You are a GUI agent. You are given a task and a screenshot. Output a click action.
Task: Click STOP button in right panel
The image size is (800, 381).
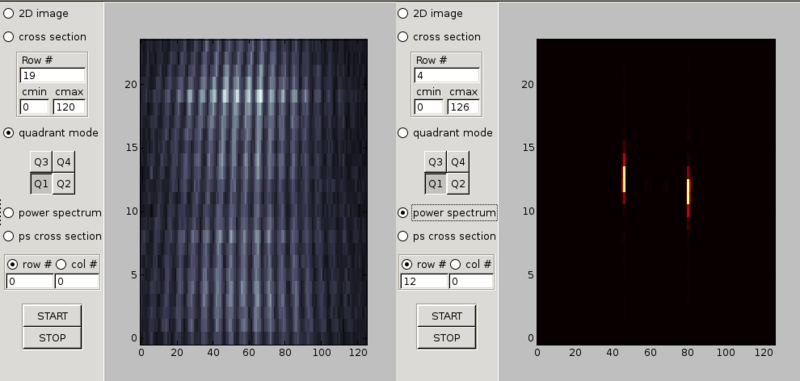(x=446, y=338)
